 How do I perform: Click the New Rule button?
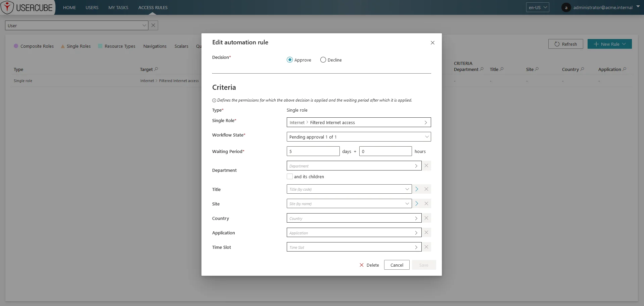coord(610,44)
